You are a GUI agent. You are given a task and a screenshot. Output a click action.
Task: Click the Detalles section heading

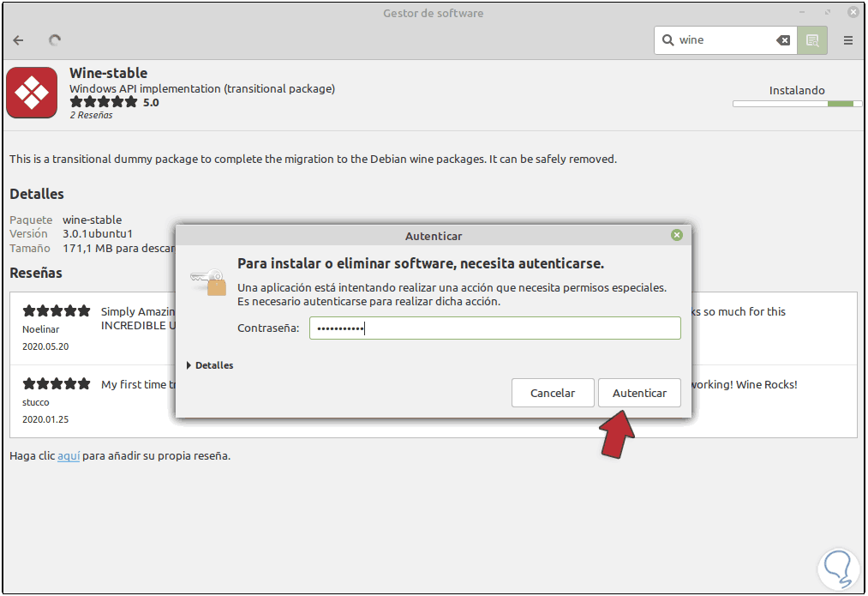coord(37,194)
